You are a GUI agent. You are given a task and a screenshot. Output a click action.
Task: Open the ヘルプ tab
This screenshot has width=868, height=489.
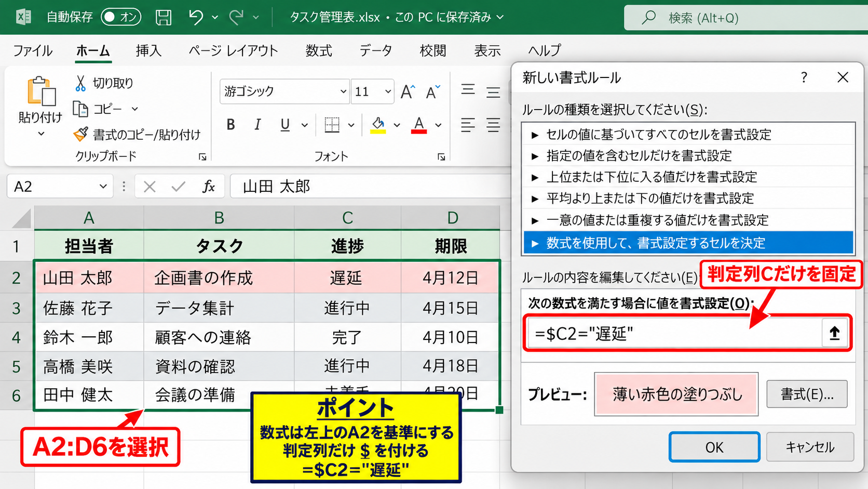[x=545, y=50]
